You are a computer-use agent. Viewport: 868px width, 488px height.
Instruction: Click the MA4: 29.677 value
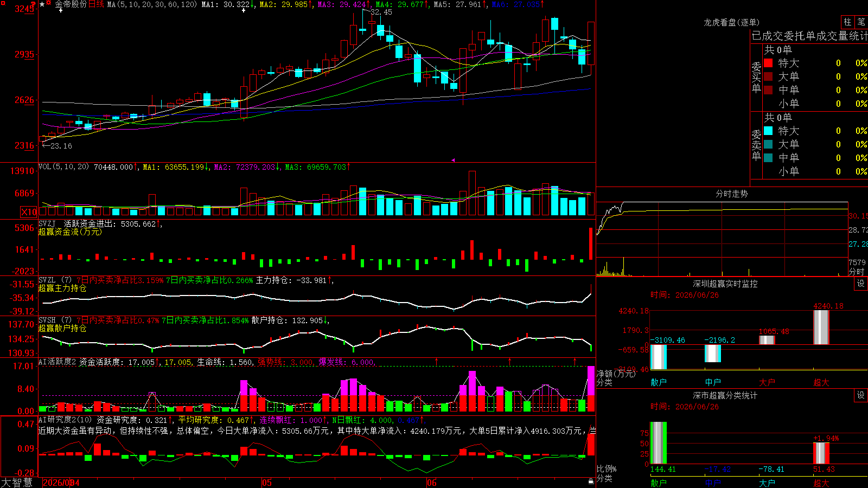(402, 4)
